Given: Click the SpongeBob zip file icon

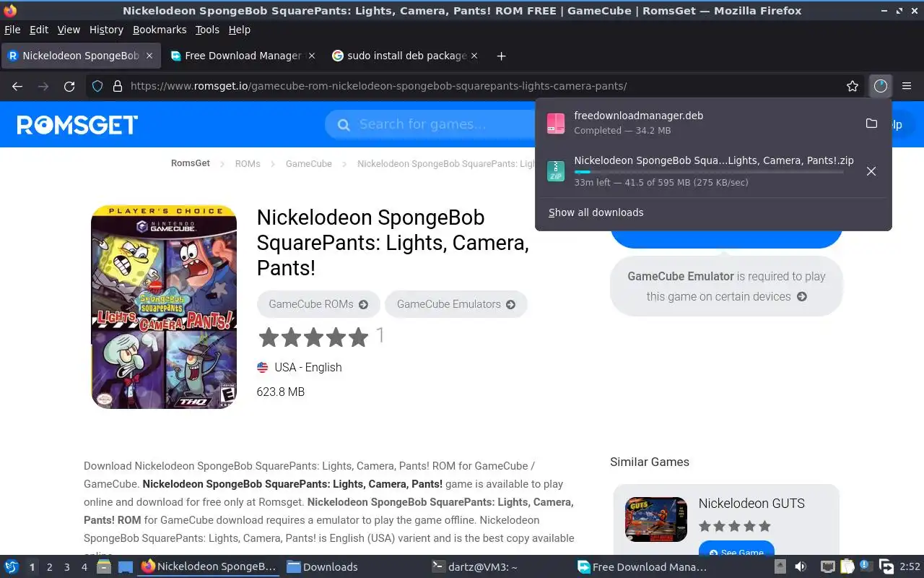Looking at the screenshot, I should pyautogui.click(x=556, y=171).
